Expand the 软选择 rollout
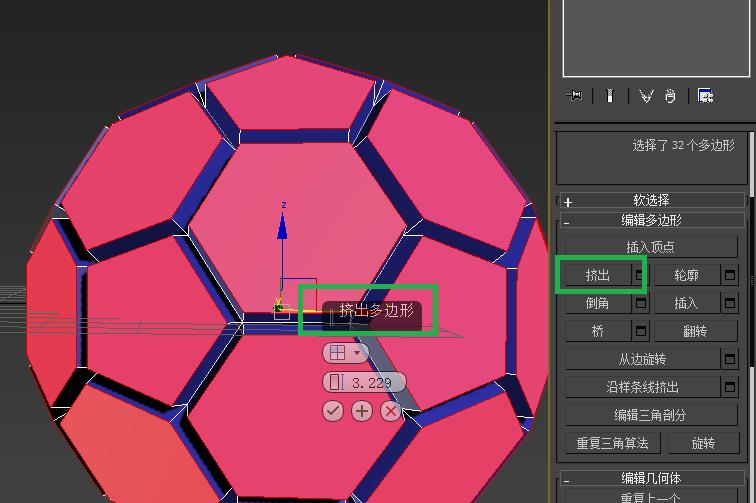Viewport: 756px width, 503px height. (x=652, y=201)
